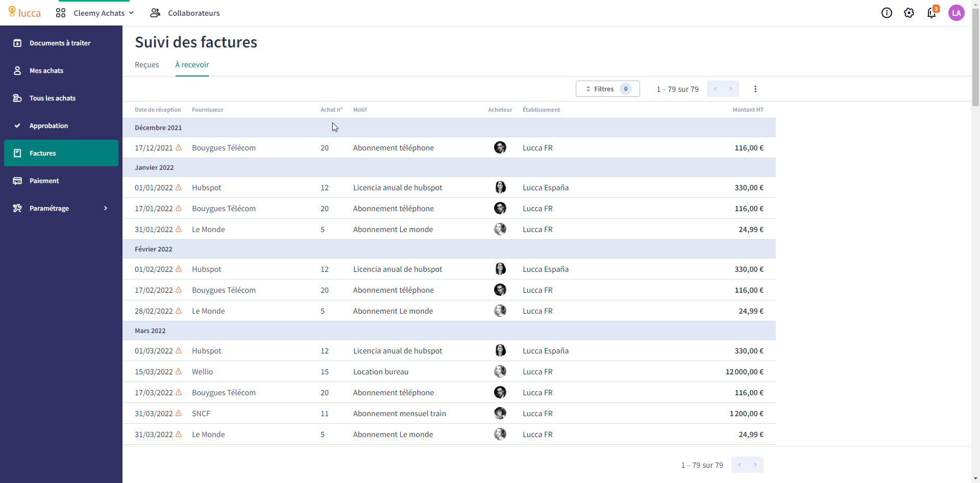Viewport: 980px width, 483px height.
Task: Open the three-dot more options menu
Action: coord(755,89)
